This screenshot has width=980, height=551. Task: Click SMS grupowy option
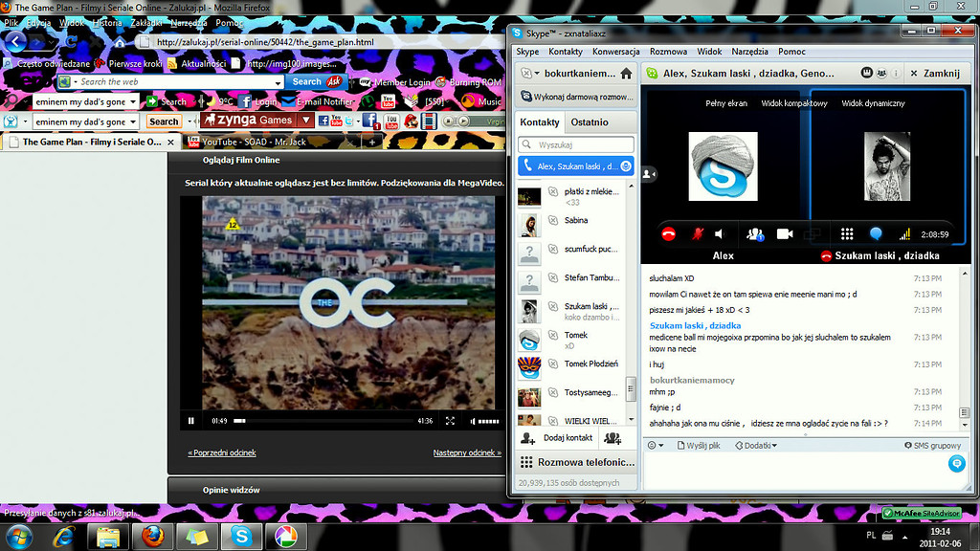tap(932, 446)
